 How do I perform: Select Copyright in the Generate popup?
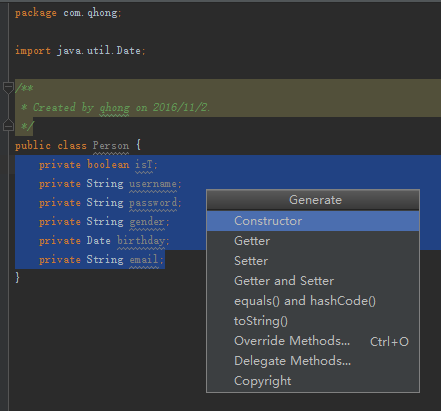pos(313,381)
